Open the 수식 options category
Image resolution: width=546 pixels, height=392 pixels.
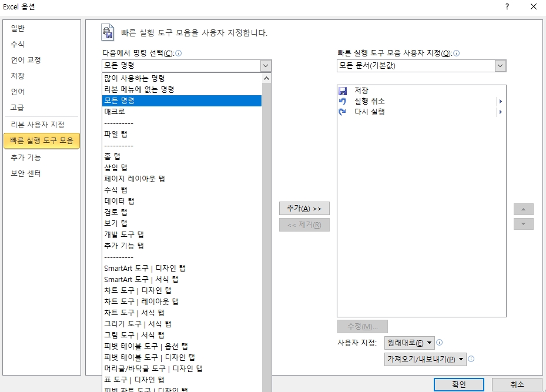42,44
